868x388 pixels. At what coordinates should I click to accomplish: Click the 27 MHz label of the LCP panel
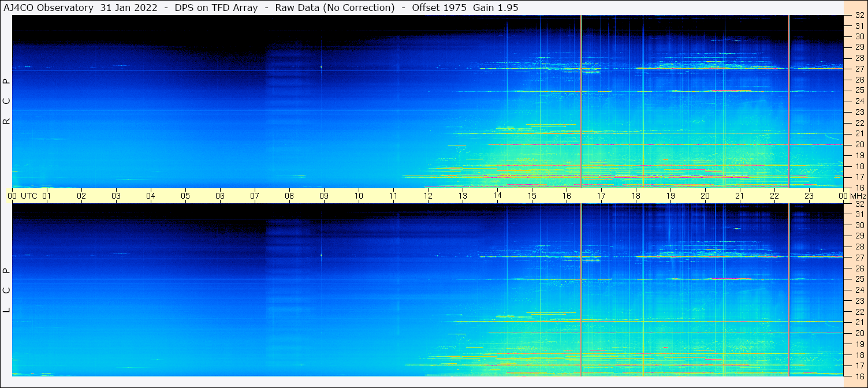pyautogui.click(x=859, y=258)
